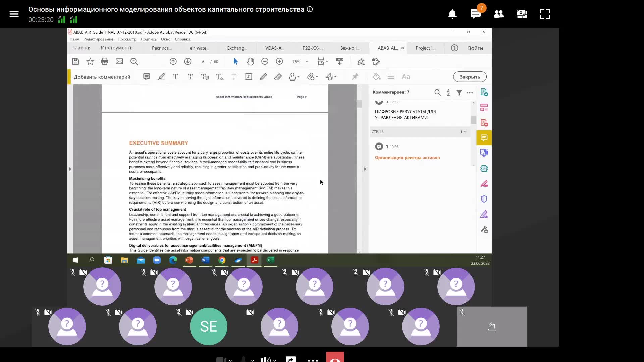Switch to fullscreen mode
The image size is (644, 362).
pyautogui.click(x=545, y=14)
